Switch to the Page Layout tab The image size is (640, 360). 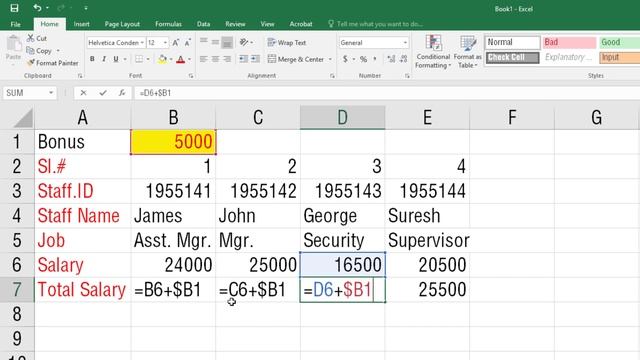pos(122,24)
